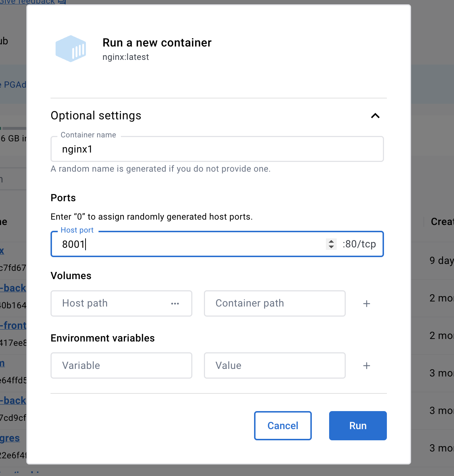The height and width of the screenshot is (476, 454).
Task: Decrease host port with stepper down arrow
Action: [331, 247]
